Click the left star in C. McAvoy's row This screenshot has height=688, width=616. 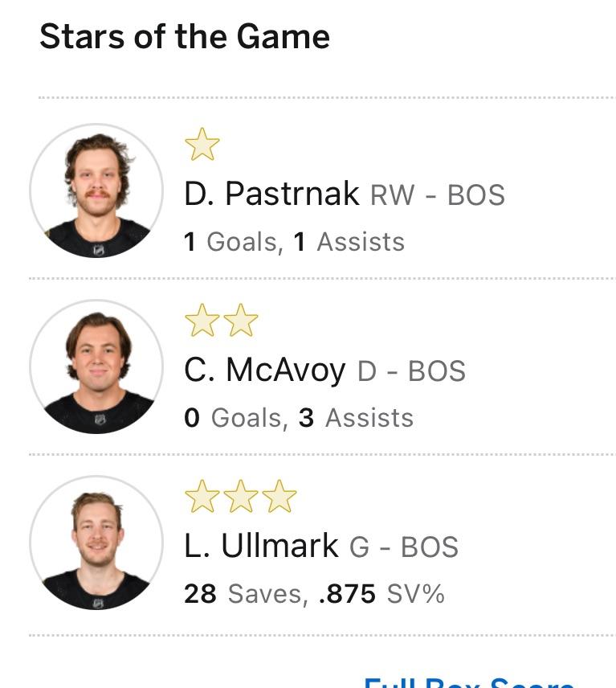pos(202,321)
